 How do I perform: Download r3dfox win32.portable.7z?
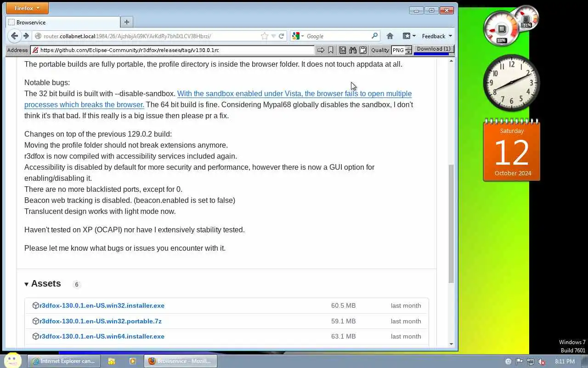coord(101,321)
